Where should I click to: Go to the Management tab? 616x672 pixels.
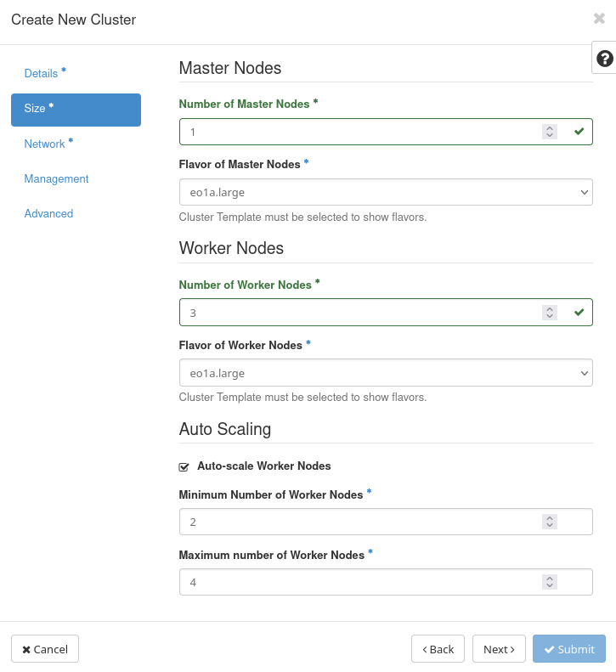[x=56, y=179]
